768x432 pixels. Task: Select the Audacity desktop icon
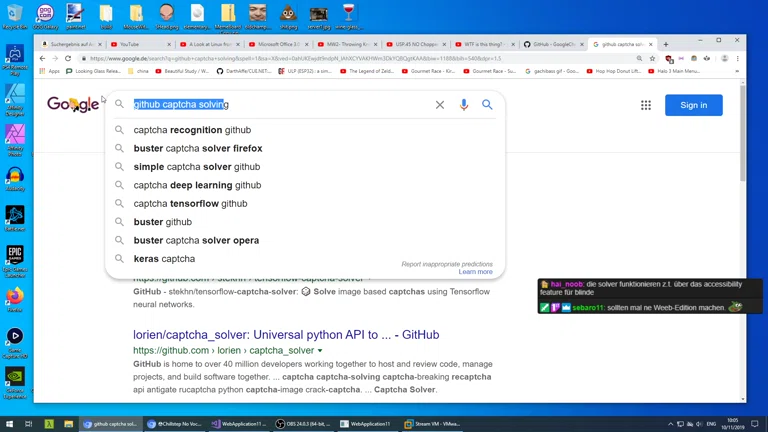click(x=15, y=179)
